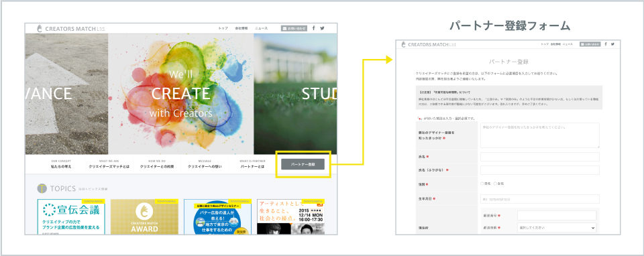Click the 氏名 name input field

point(539,157)
